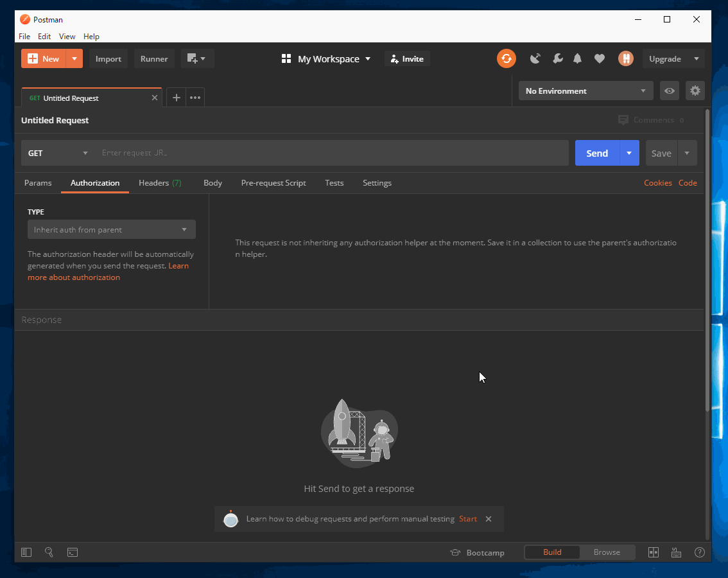Expand the Send options arrow
Image resolution: width=728 pixels, height=578 pixels.
(629, 153)
